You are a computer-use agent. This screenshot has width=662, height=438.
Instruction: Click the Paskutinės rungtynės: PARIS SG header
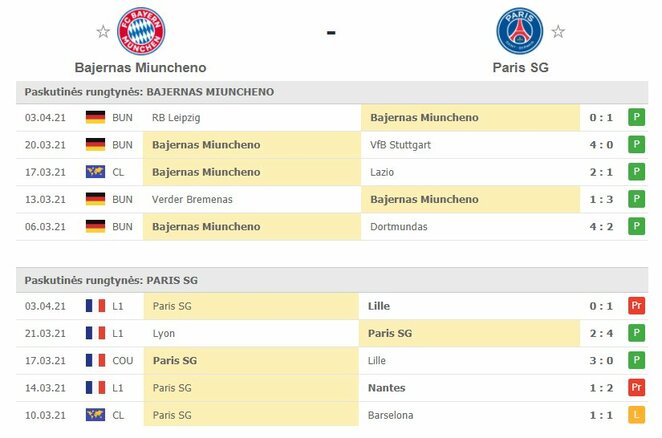[112, 280]
